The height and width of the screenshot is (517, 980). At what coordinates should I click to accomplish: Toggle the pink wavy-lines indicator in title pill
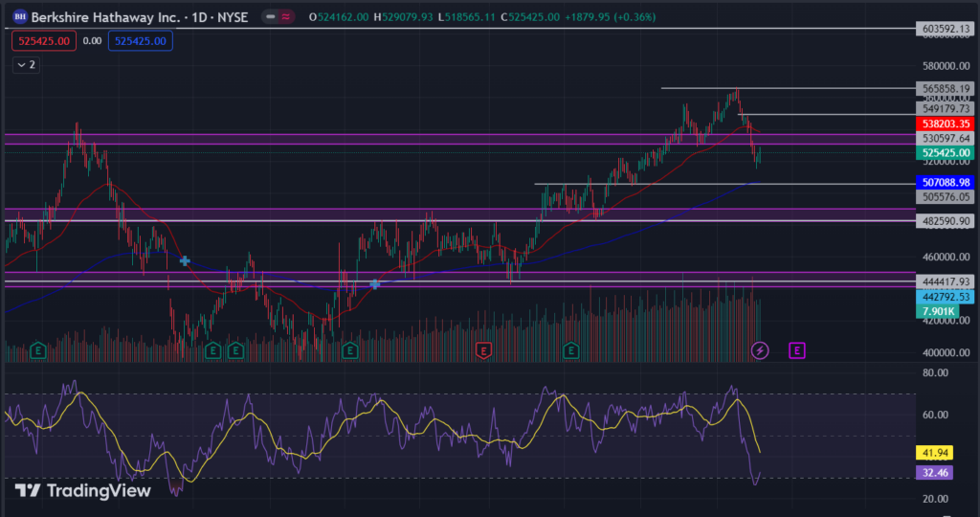point(285,17)
